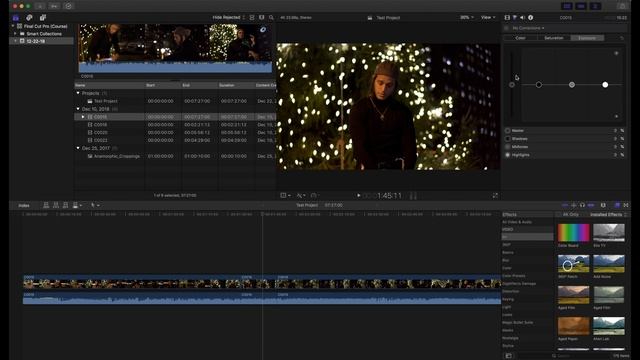Toggle the inspector panel show button
The image size is (640, 360).
pos(595,6)
